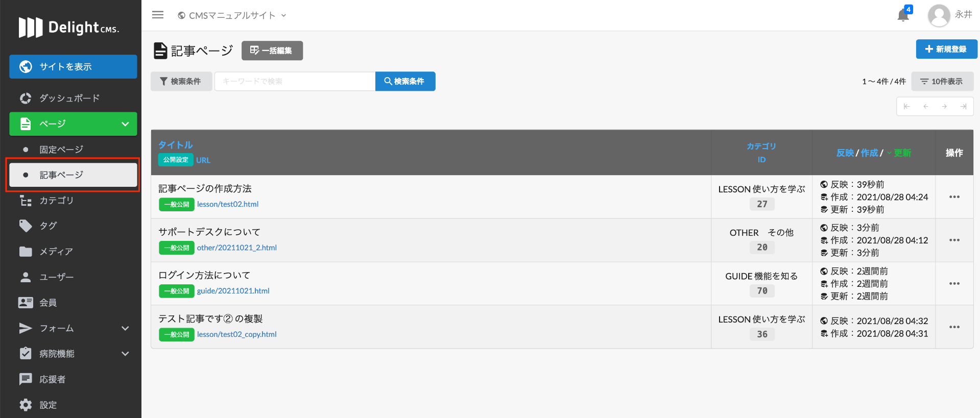The height and width of the screenshot is (418, 980).
Task: Open the lesson/test02.html link
Action: [228, 204]
